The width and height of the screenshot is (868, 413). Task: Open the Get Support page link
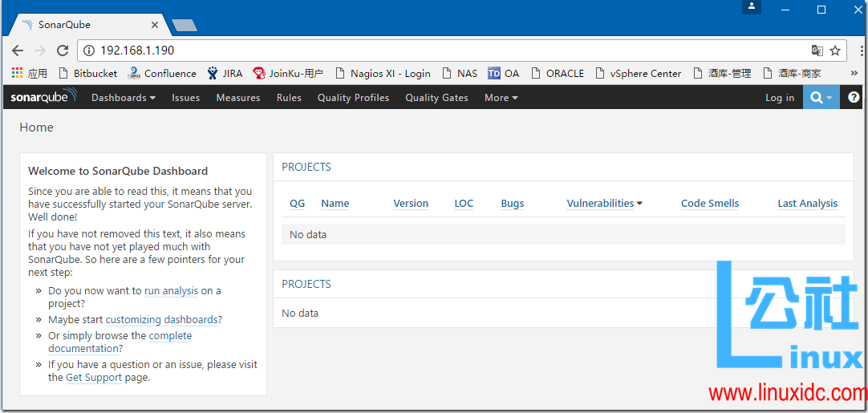pos(94,378)
